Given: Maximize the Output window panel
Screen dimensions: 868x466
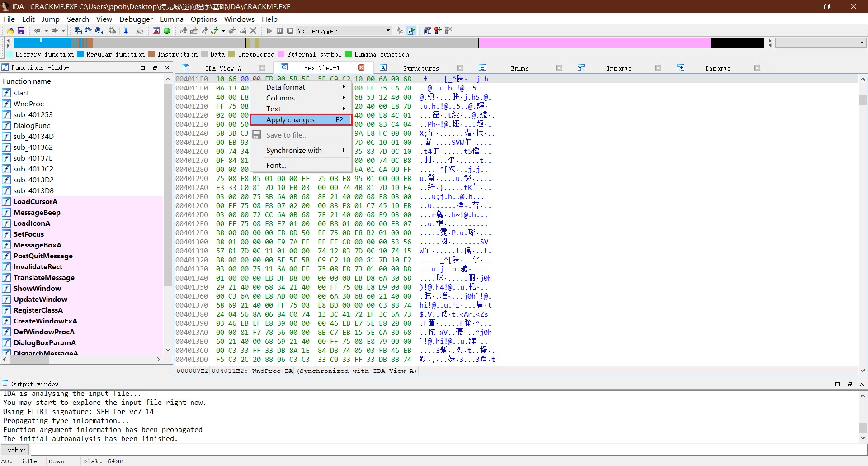Looking at the screenshot, I should pyautogui.click(x=837, y=384).
